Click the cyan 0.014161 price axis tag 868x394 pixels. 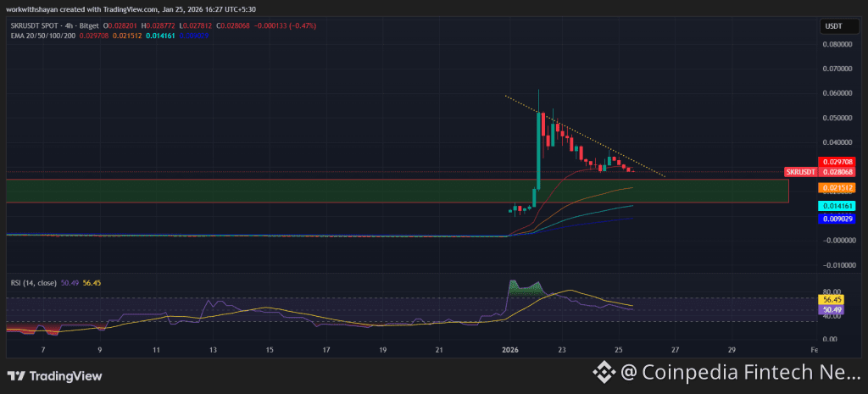(x=837, y=206)
